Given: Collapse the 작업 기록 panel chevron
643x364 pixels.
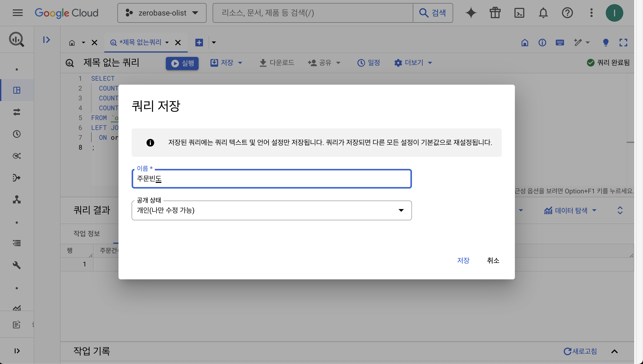Looking at the screenshot, I should point(614,352).
